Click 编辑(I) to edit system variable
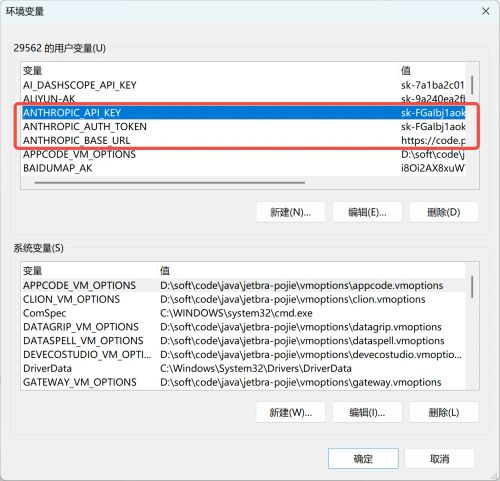 click(367, 412)
